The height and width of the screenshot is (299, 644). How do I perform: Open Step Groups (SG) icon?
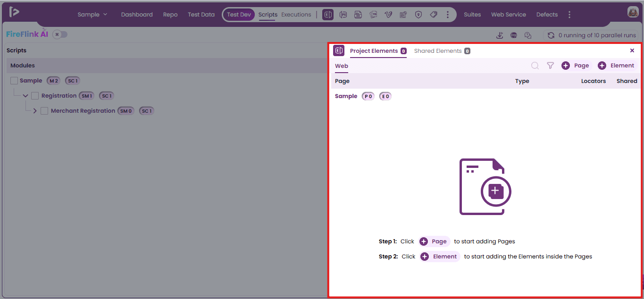tap(358, 15)
